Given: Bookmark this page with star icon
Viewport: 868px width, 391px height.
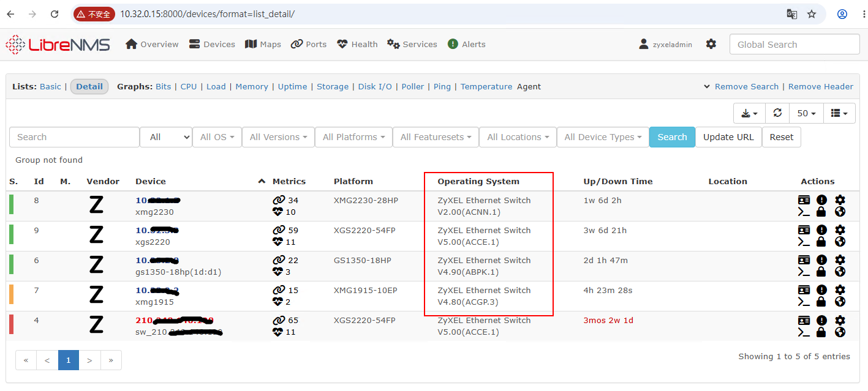Looking at the screenshot, I should [x=812, y=13].
